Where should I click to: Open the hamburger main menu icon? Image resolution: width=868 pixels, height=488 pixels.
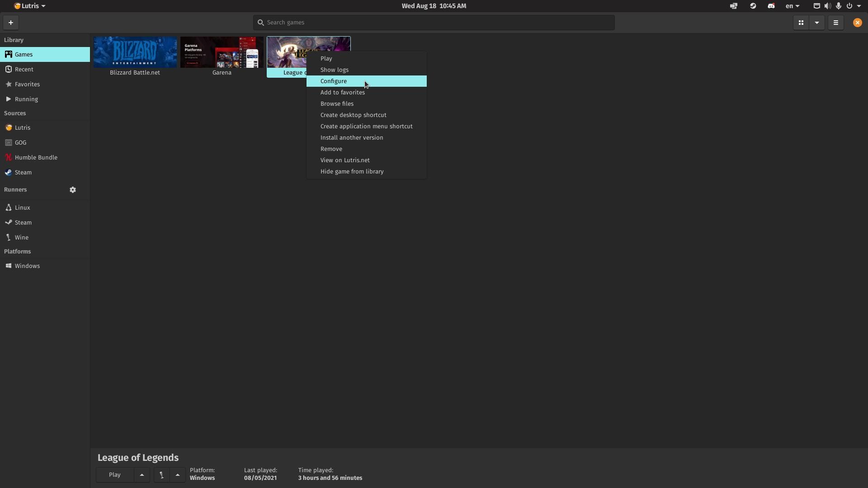click(x=835, y=23)
